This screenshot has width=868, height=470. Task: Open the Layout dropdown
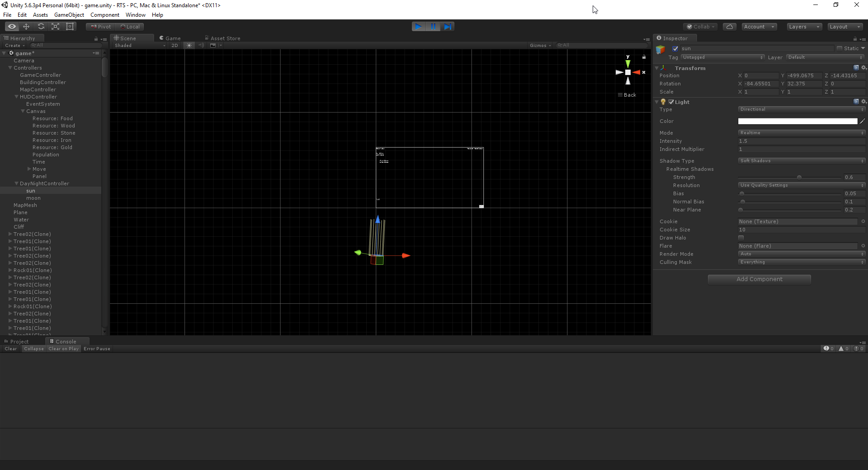coord(844,27)
